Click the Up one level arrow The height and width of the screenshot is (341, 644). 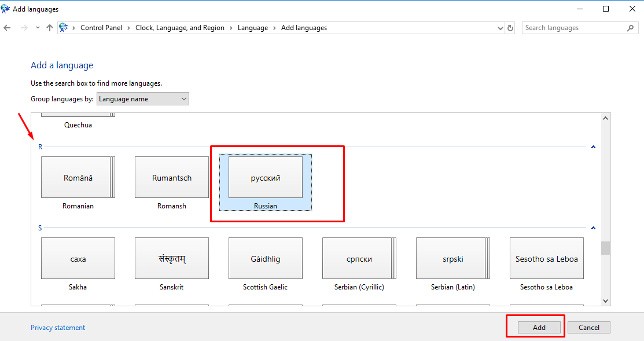click(50, 28)
